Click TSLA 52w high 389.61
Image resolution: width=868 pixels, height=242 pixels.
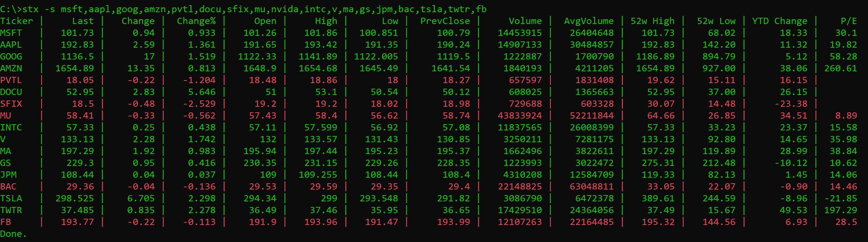pos(658,198)
